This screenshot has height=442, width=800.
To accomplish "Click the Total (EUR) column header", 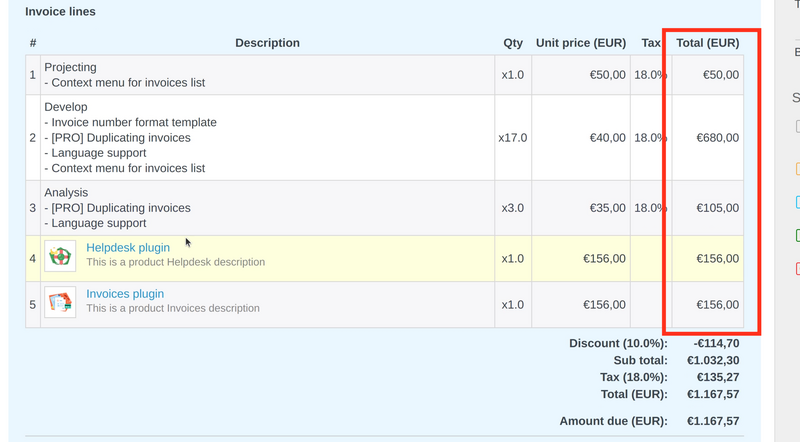I will (708, 43).
